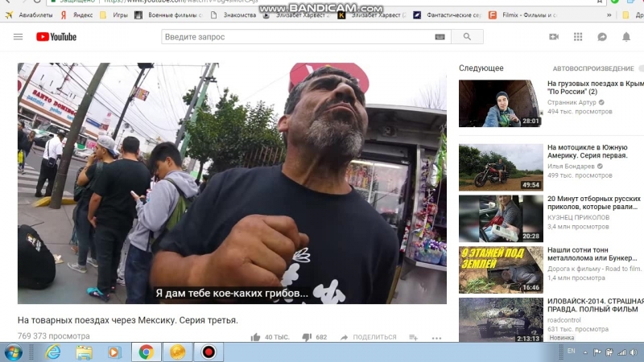Open the upload video camera icon
Screen dimensions: 644x362
pyautogui.click(x=554, y=37)
